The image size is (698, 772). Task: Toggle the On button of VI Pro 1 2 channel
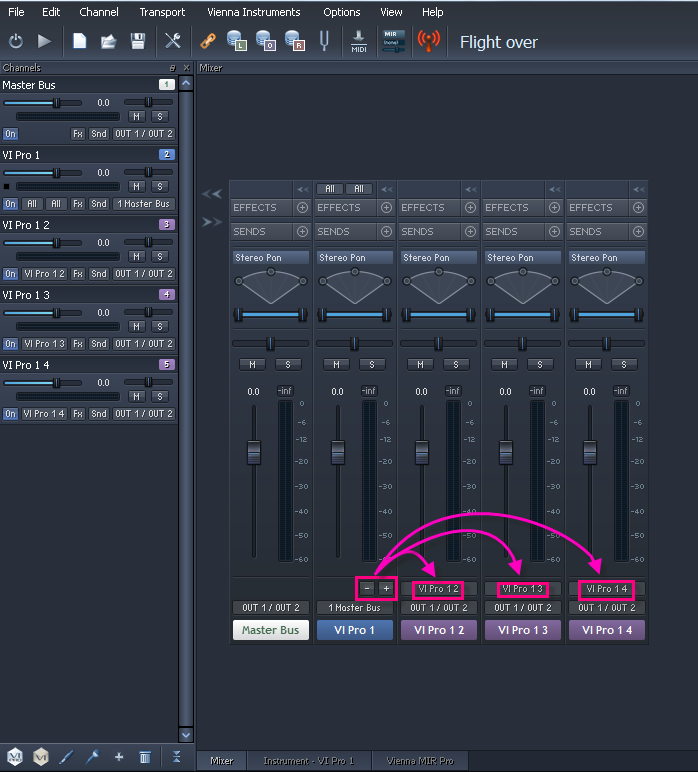[x=10, y=274]
